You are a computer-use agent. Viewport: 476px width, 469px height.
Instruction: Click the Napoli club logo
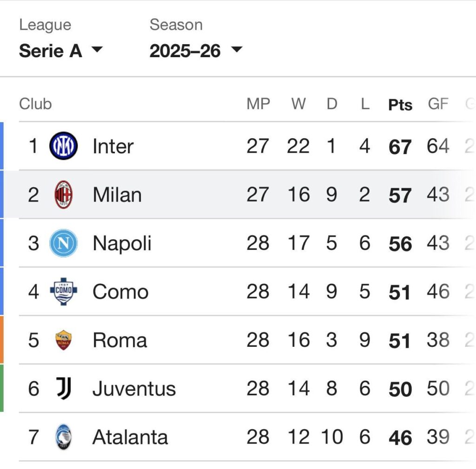click(x=64, y=243)
